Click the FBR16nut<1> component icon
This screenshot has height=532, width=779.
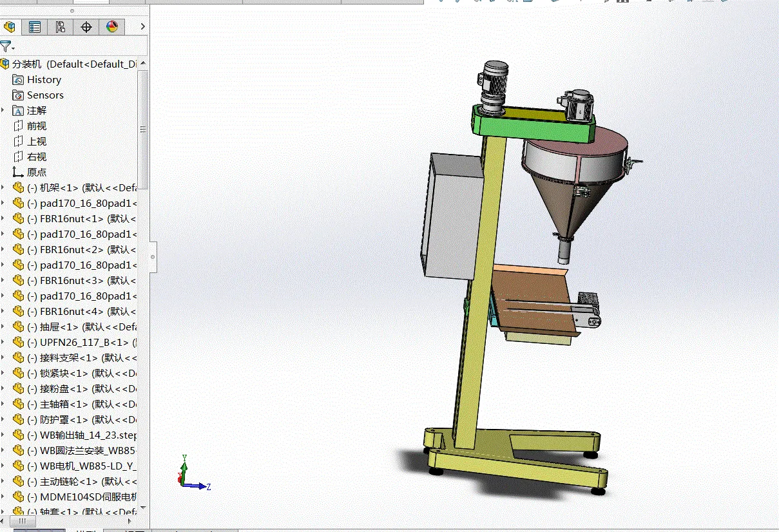[x=18, y=219]
